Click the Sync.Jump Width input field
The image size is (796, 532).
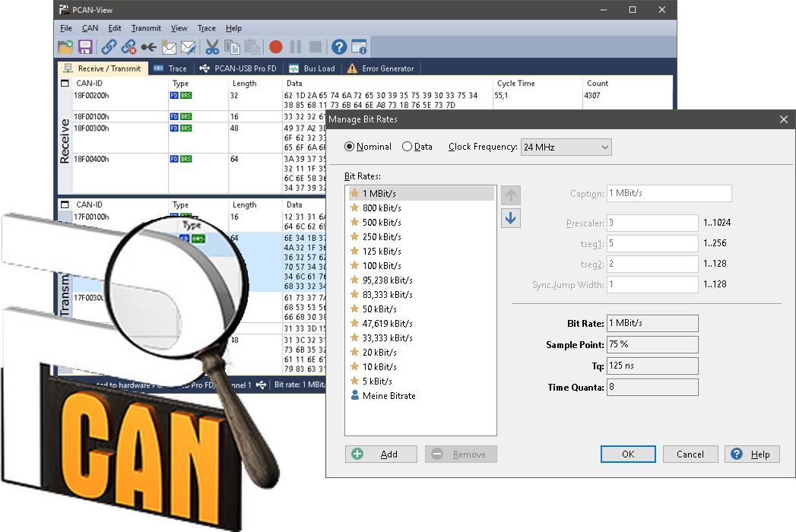(652, 284)
